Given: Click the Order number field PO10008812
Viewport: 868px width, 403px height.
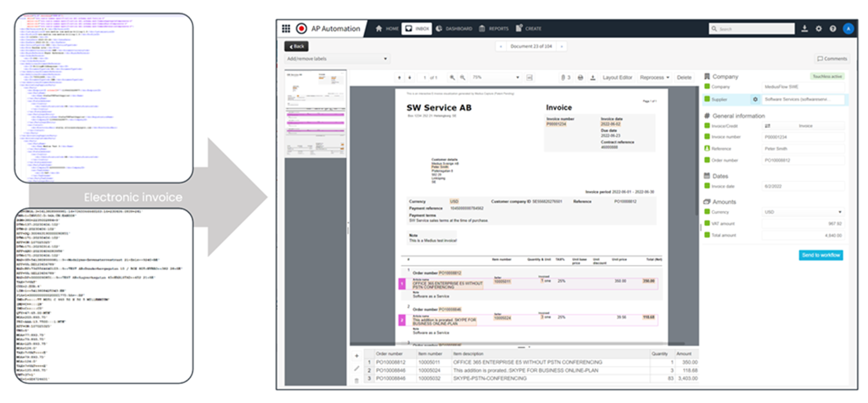Looking at the screenshot, I should click(x=803, y=160).
